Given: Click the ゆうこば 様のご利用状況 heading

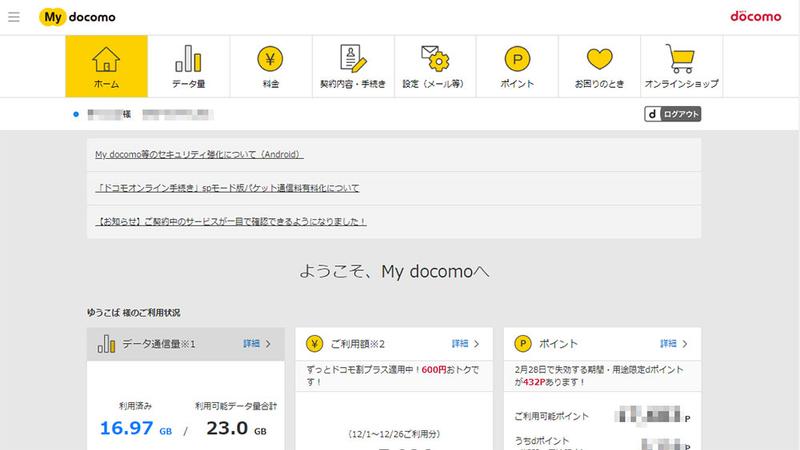Looking at the screenshot, I should pos(134,313).
